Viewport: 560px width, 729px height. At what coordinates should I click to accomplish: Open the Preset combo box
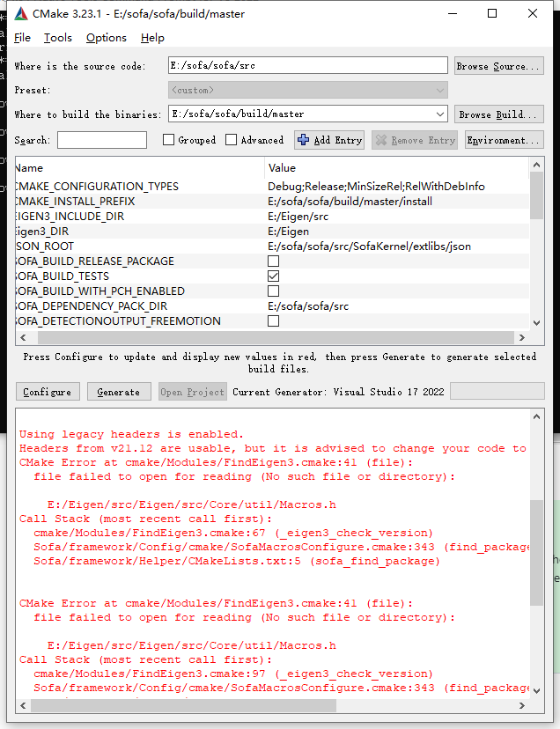[308, 90]
